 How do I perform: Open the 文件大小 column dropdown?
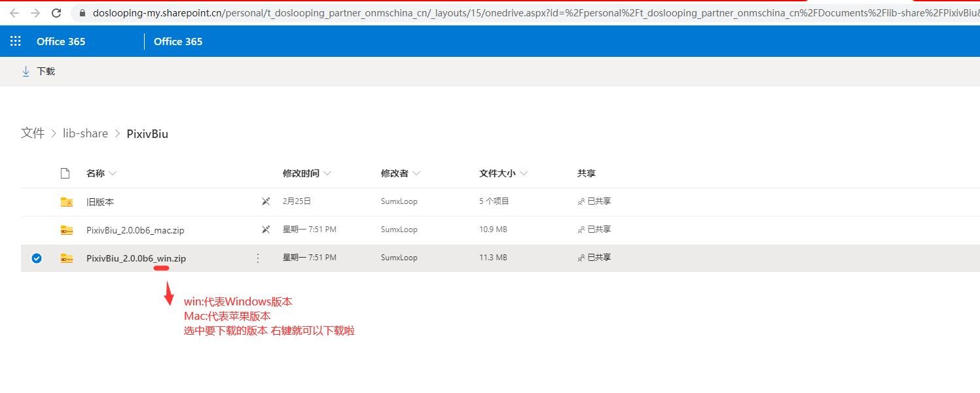point(524,174)
